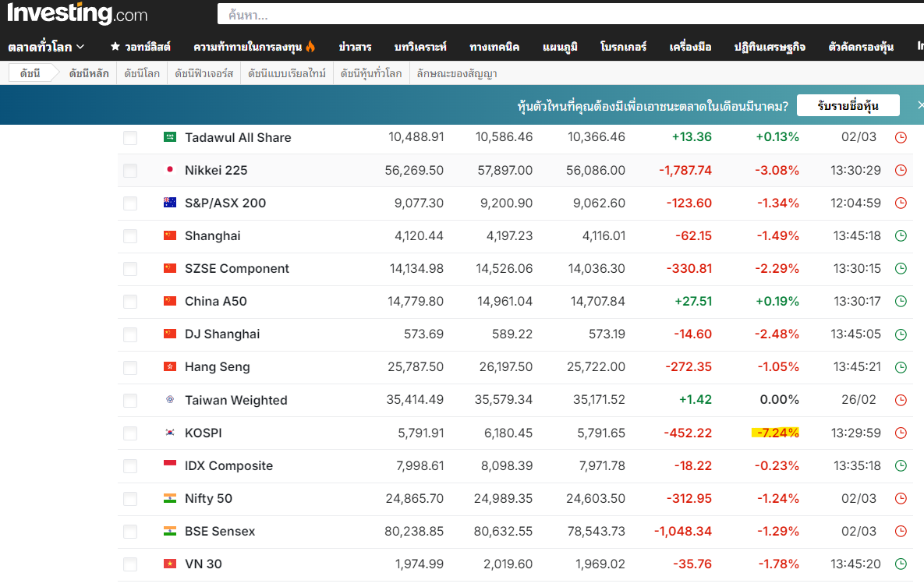The image size is (924, 587).
Task: Click the clock icon in S&P/ASX 200 row
Action: 901,203
